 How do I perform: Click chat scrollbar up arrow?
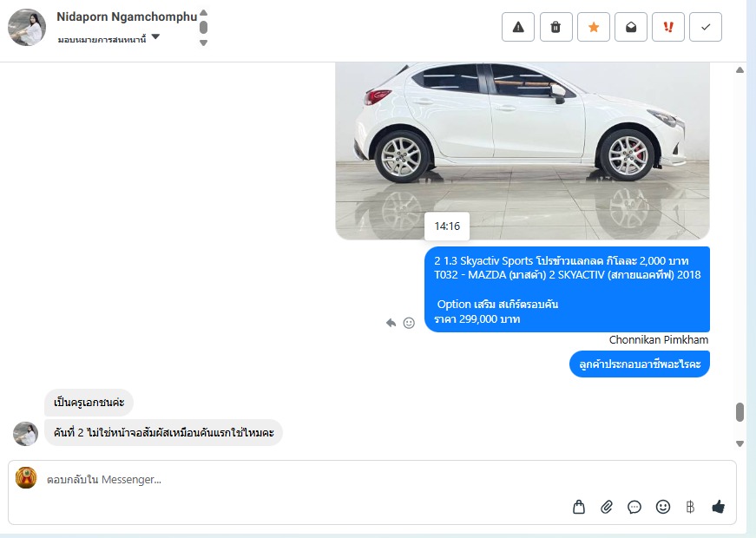coord(740,70)
